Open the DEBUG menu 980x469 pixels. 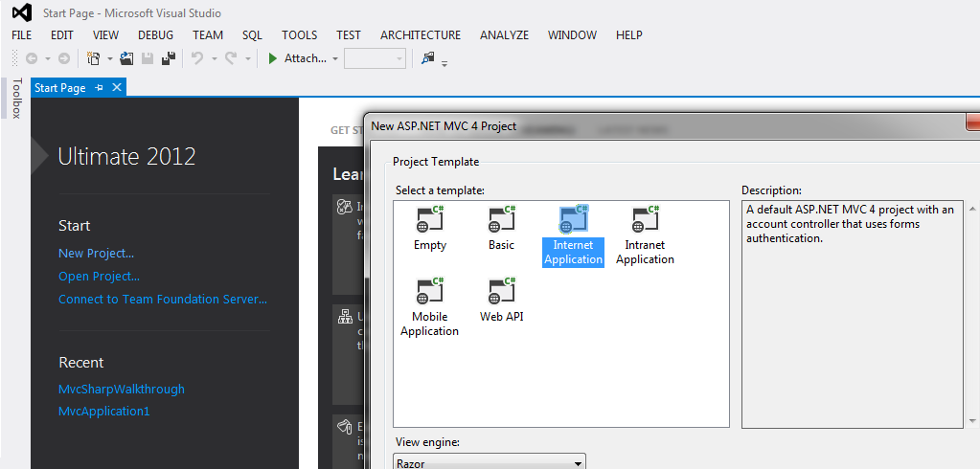tap(155, 35)
